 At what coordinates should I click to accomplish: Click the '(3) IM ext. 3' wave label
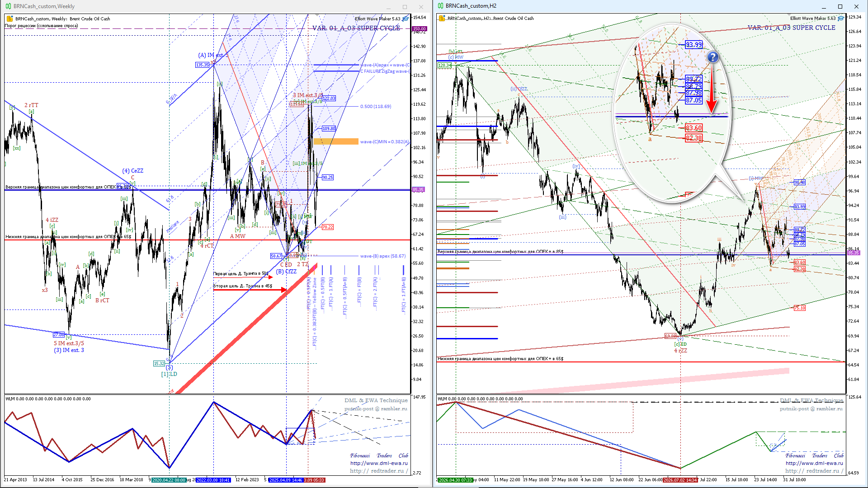pos(69,350)
